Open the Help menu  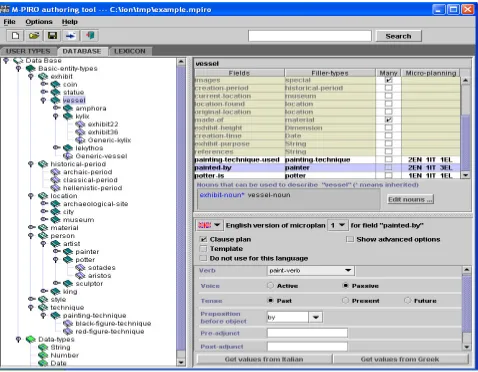tap(70, 22)
